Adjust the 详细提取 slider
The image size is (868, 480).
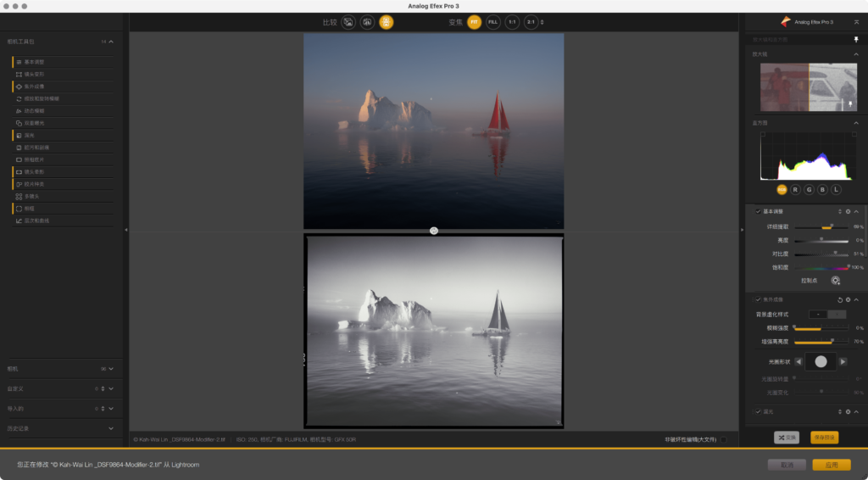(x=821, y=227)
